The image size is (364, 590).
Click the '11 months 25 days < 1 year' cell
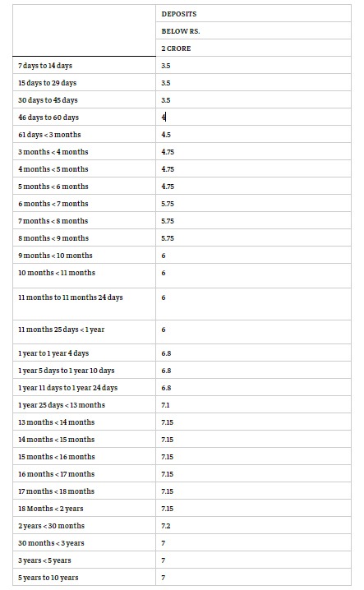84,332
